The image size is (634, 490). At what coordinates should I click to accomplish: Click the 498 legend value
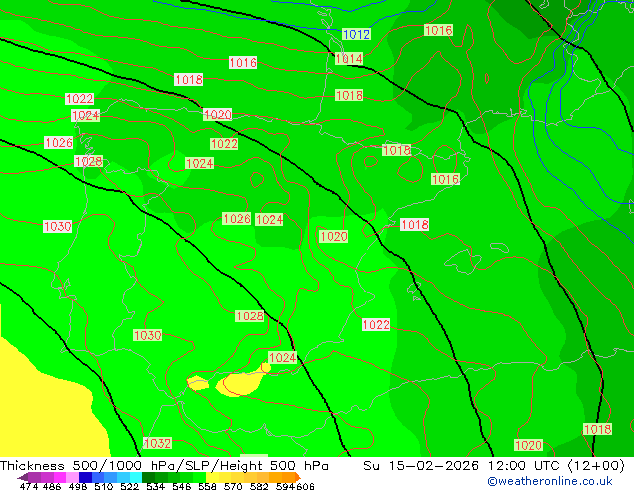78,486
